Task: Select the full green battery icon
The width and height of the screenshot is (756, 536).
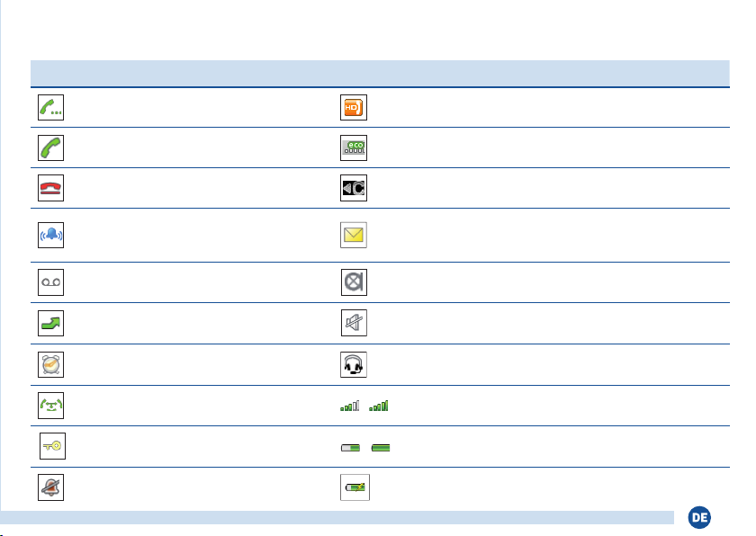Action: coord(381,448)
